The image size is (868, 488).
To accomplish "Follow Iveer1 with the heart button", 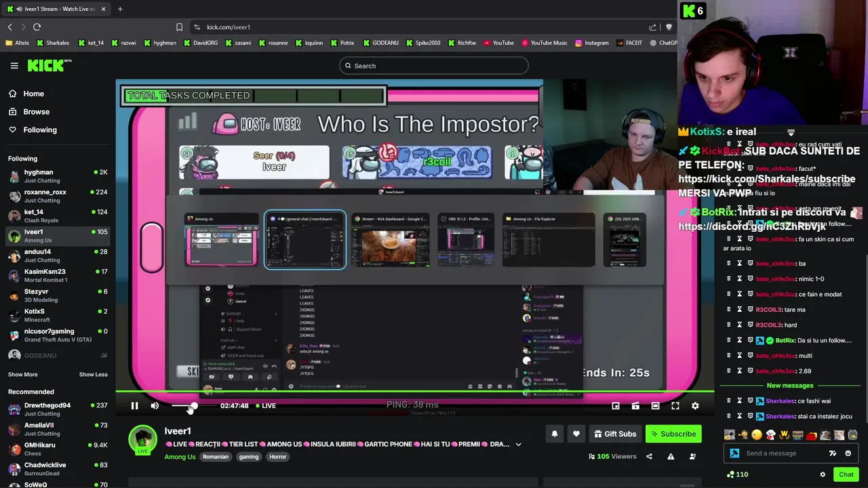I will tap(576, 434).
